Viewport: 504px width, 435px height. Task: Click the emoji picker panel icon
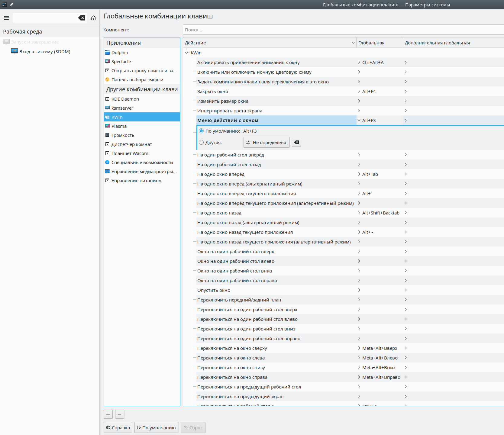(x=107, y=79)
